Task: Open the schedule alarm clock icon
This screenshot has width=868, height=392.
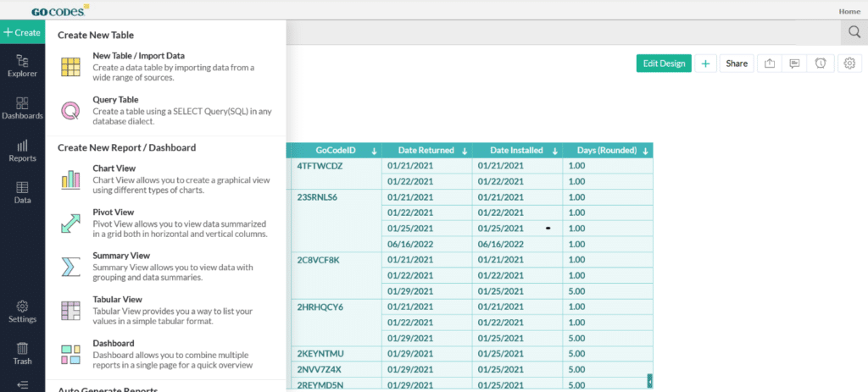Action: 820,63
